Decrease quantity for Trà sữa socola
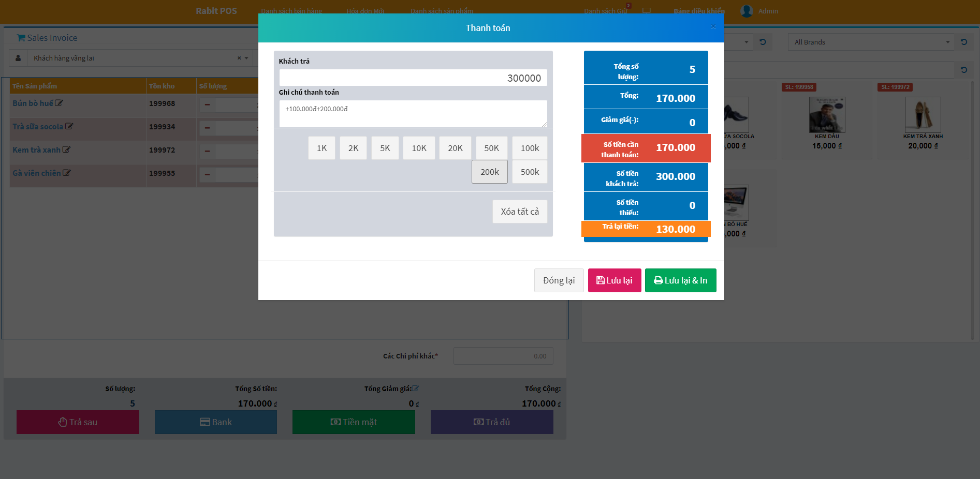Viewport: 980px width, 479px height. click(x=207, y=128)
